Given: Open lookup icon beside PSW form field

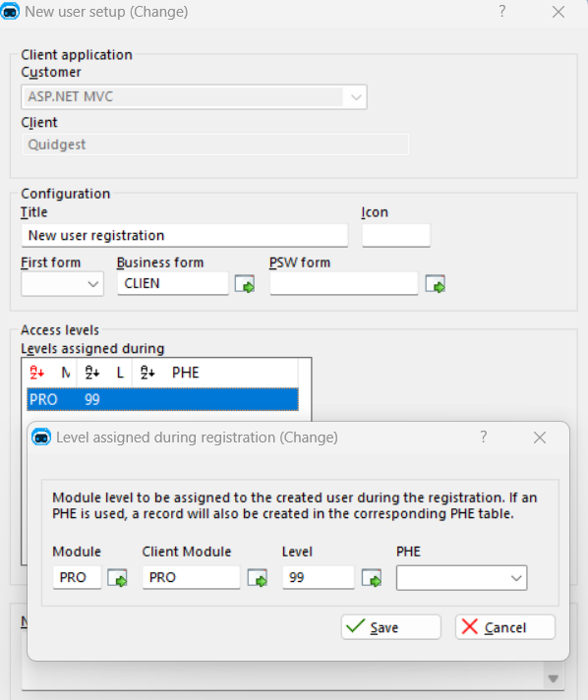Looking at the screenshot, I should tap(435, 284).
